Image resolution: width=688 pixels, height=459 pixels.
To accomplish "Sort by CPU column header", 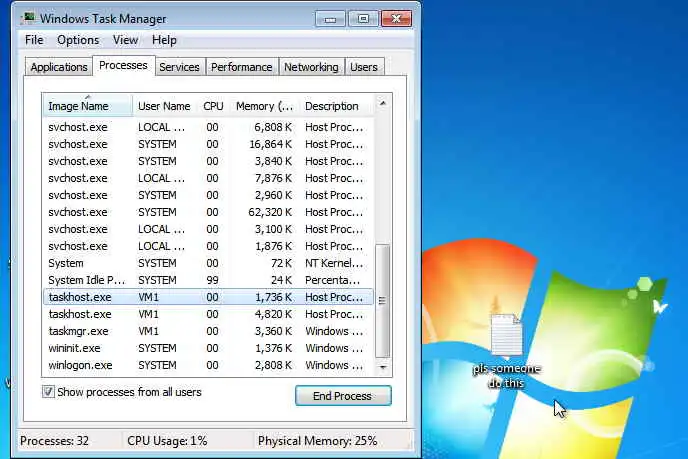I will point(213,106).
